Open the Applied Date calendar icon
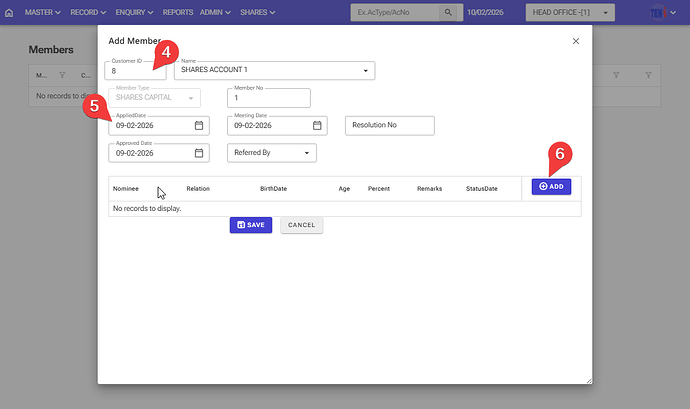This screenshot has width=690, height=409. 199,125
